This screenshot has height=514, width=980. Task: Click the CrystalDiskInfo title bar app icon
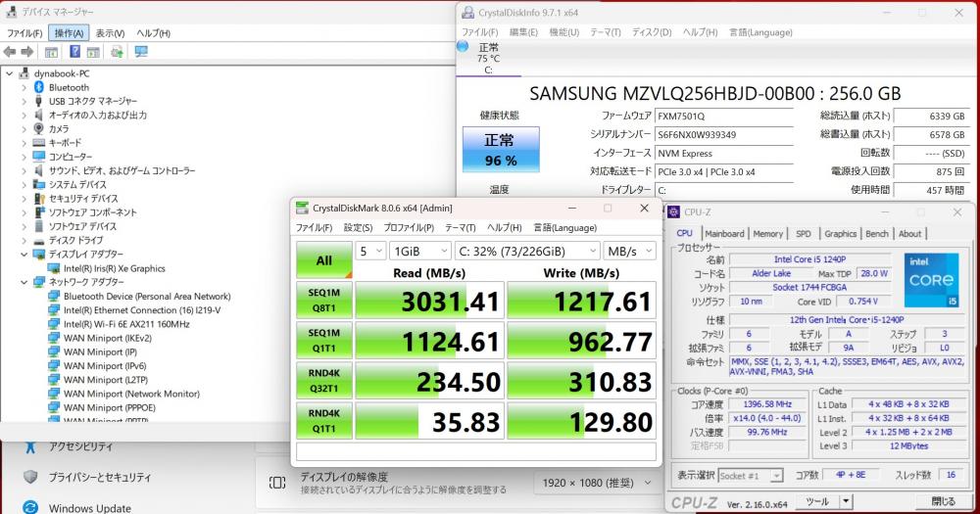pos(467,13)
